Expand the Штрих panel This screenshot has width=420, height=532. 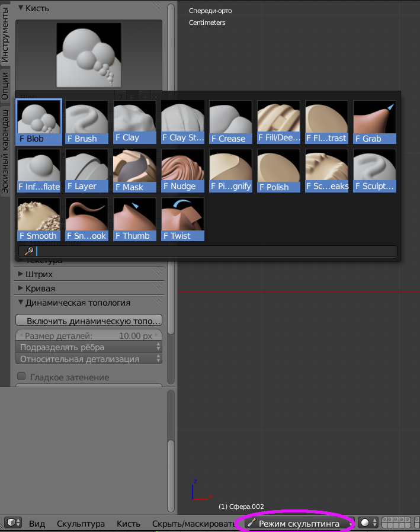point(21,274)
